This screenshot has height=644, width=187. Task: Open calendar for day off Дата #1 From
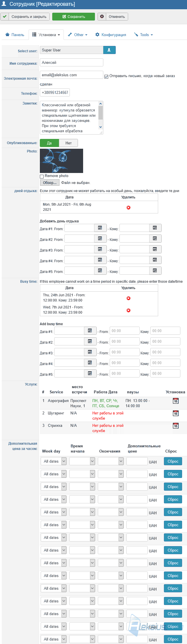click(100, 228)
